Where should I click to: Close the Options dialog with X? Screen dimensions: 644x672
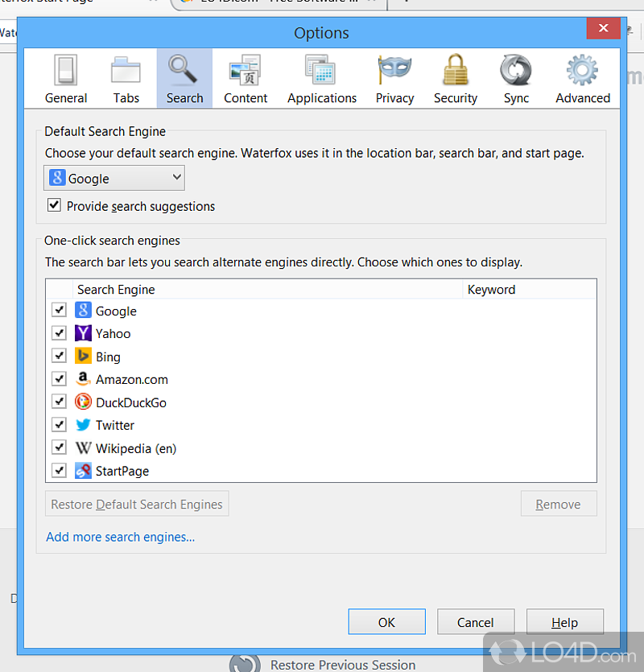coord(603,28)
